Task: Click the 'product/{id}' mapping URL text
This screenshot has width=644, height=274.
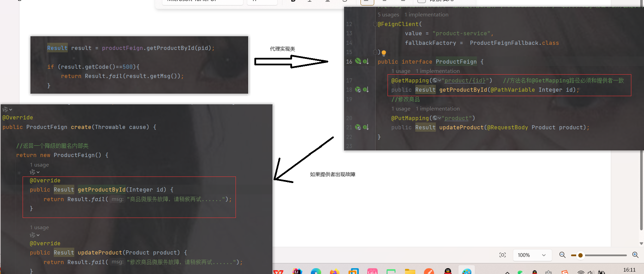Action: point(465,80)
